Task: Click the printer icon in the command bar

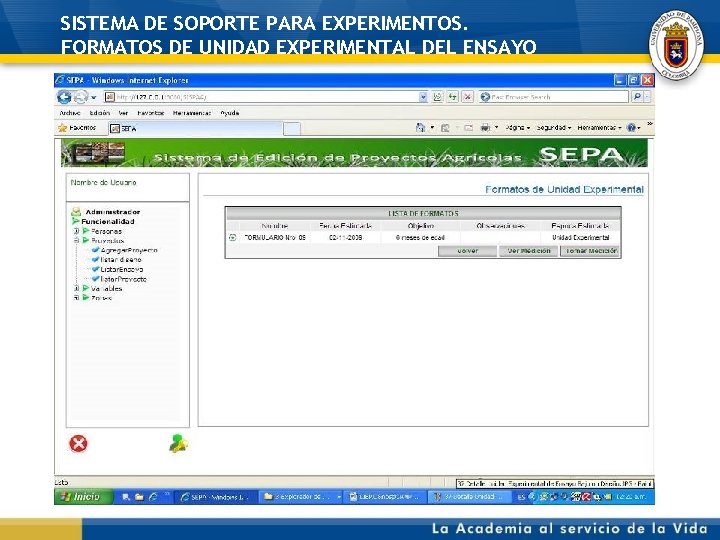Action: (485, 128)
